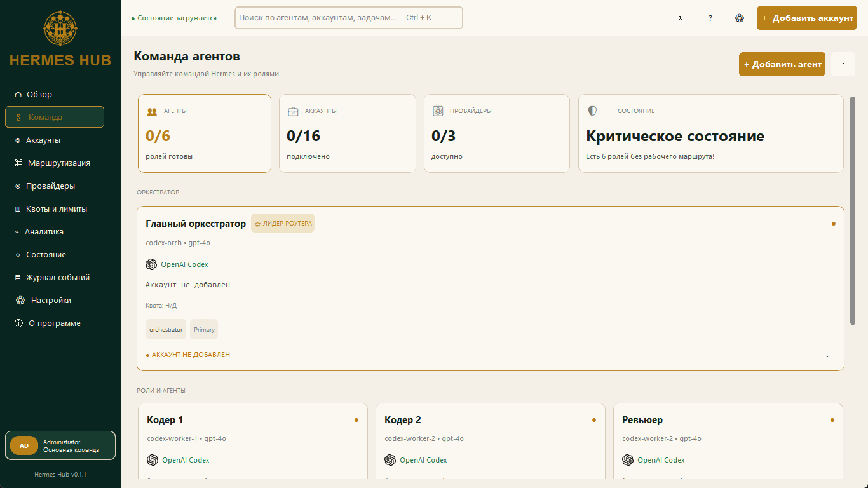The image size is (868, 488).
Task: Click AD avatar of Administrator
Action: click(24, 445)
